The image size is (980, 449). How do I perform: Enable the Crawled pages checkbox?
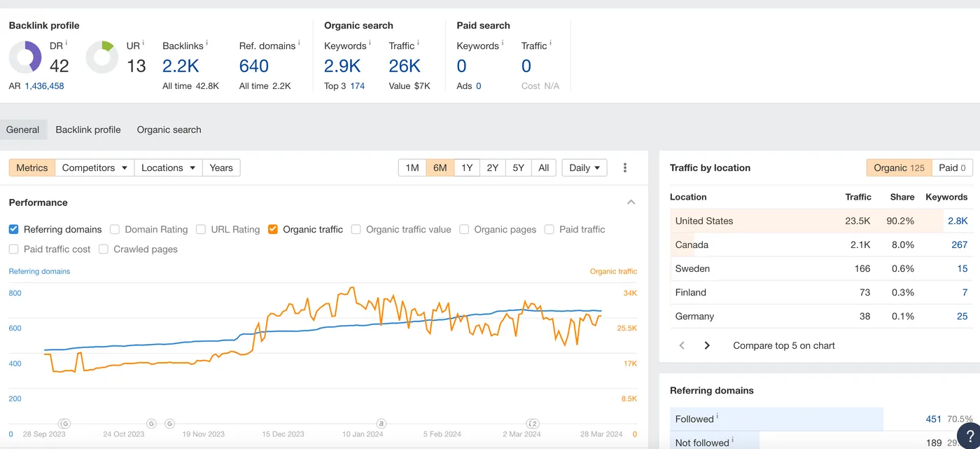pos(104,249)
